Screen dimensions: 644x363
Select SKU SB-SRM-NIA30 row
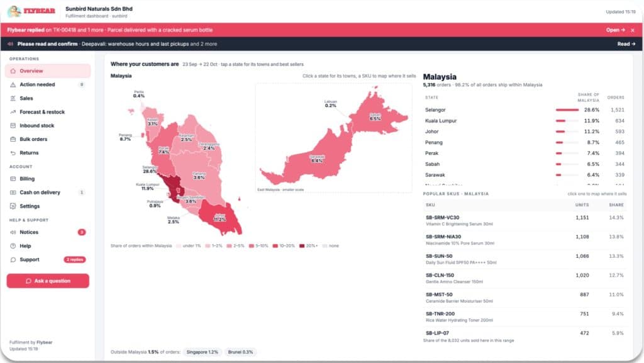coord(525,240)
